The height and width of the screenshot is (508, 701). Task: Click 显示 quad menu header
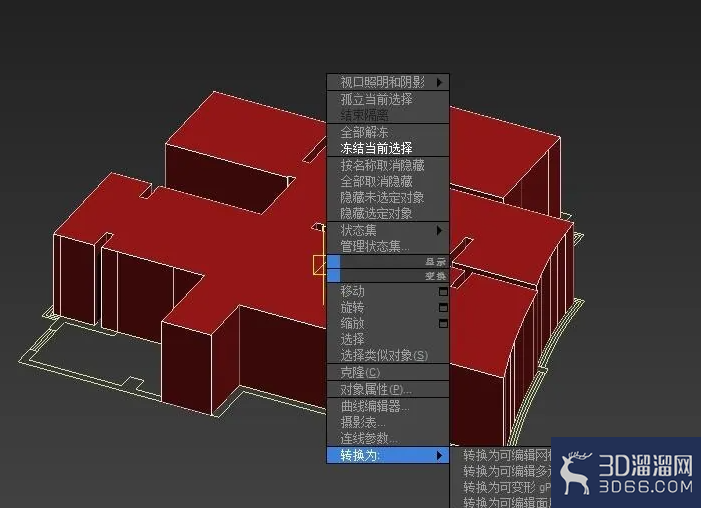pos(388,262)
